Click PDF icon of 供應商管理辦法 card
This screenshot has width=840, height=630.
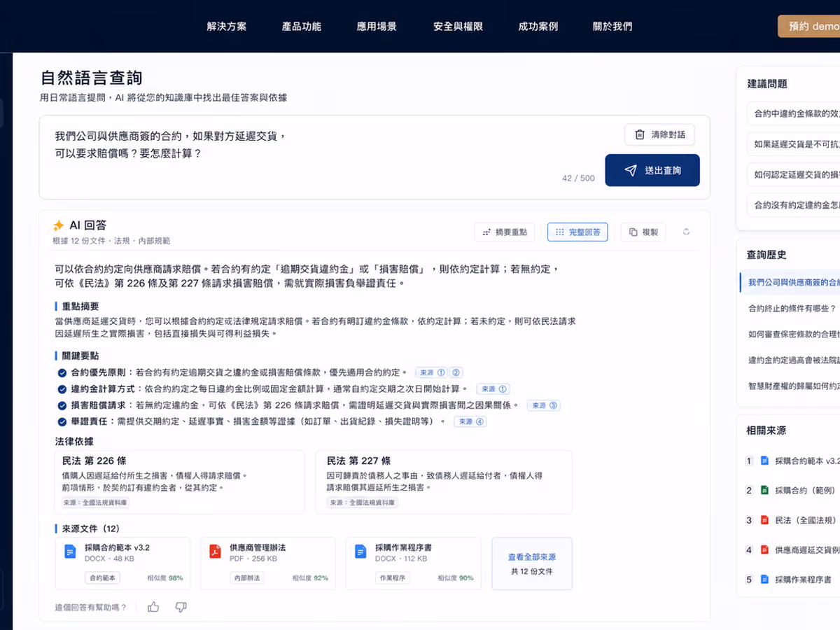[x=215, y=552]
